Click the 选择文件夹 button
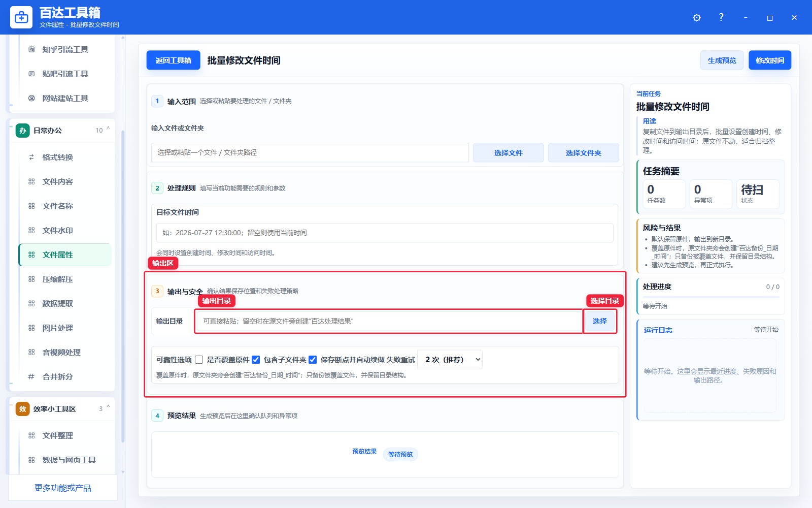The width and height of the screenshot is (812, 508). click(x=584, y=152)
